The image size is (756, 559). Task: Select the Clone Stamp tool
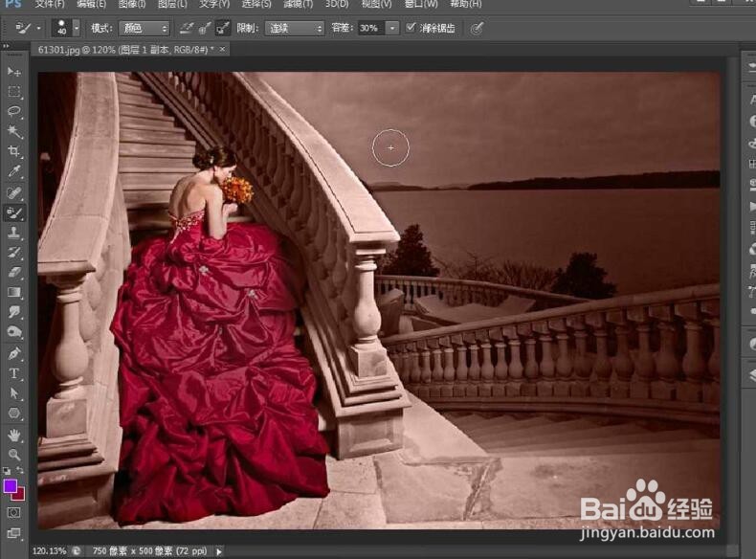pyautogui.click(x=14, y=233)
